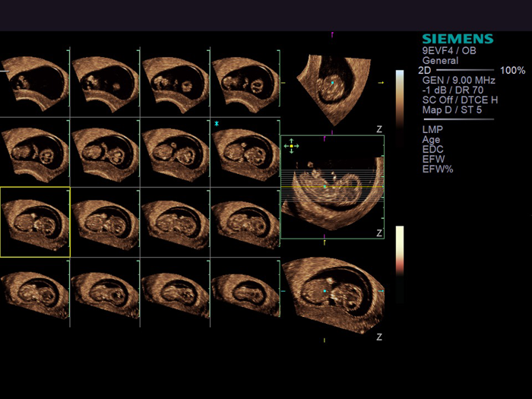The image size is (532, 399).
Task: Click the 'Age' field label
Action: point(431,139)
